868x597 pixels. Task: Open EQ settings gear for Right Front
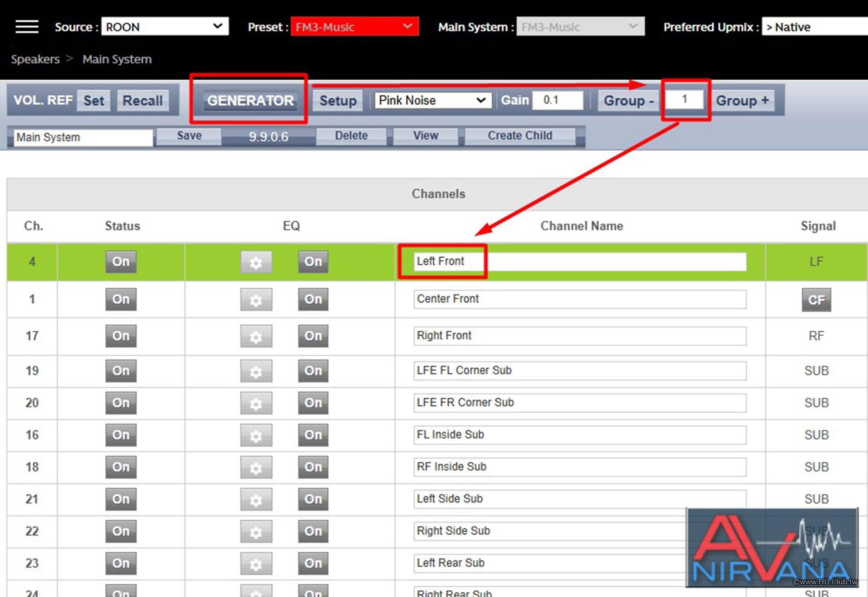click(x=256, y=336)
